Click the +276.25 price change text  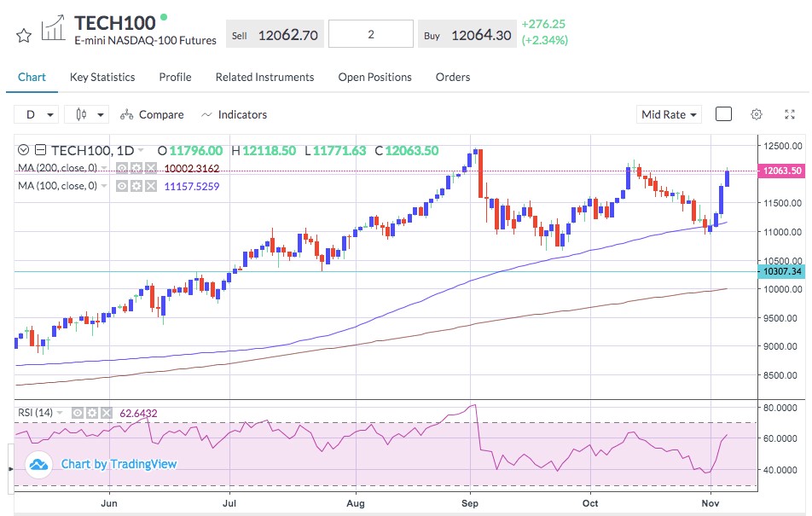[x=543, y=24]
